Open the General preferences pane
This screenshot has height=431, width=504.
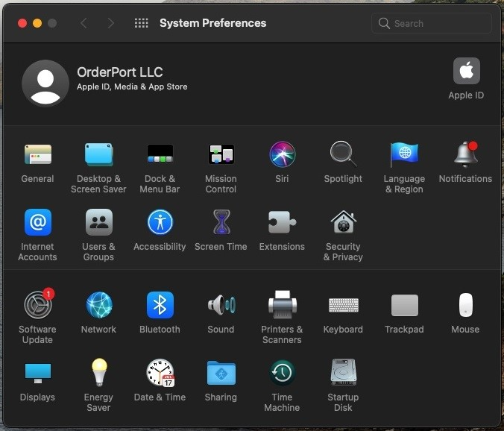pyautogui.click(x=37, y=154)
